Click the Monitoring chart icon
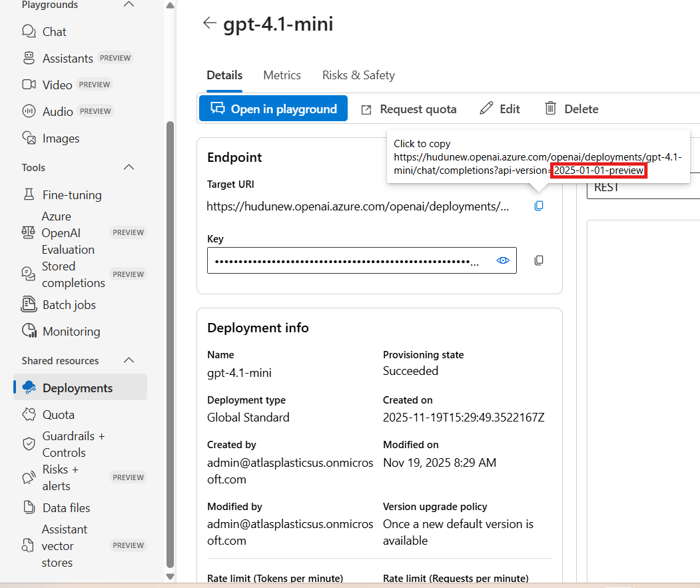The height and width of the screenshot is (588, 700). point(29,331)
